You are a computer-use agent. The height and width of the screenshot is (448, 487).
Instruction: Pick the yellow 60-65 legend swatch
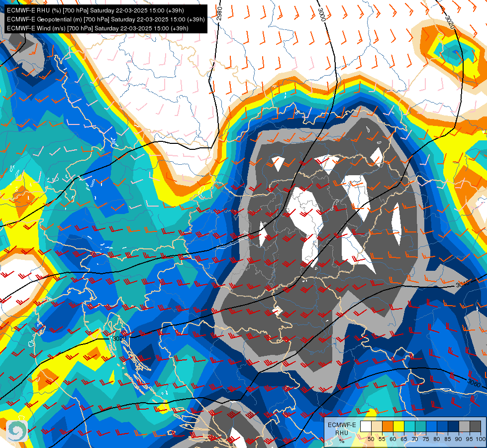(399, 426)
